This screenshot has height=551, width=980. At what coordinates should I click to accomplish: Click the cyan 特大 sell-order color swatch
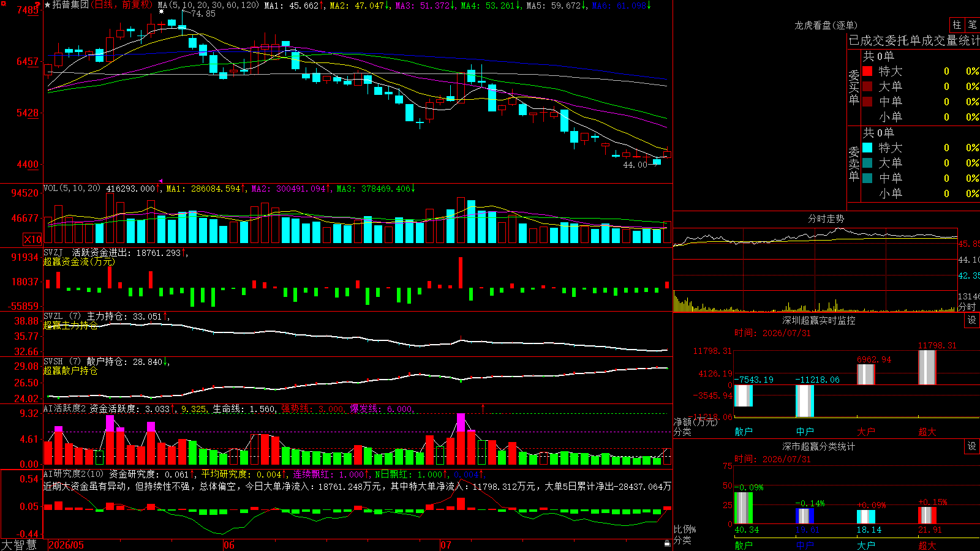click(x=867, y=148)
